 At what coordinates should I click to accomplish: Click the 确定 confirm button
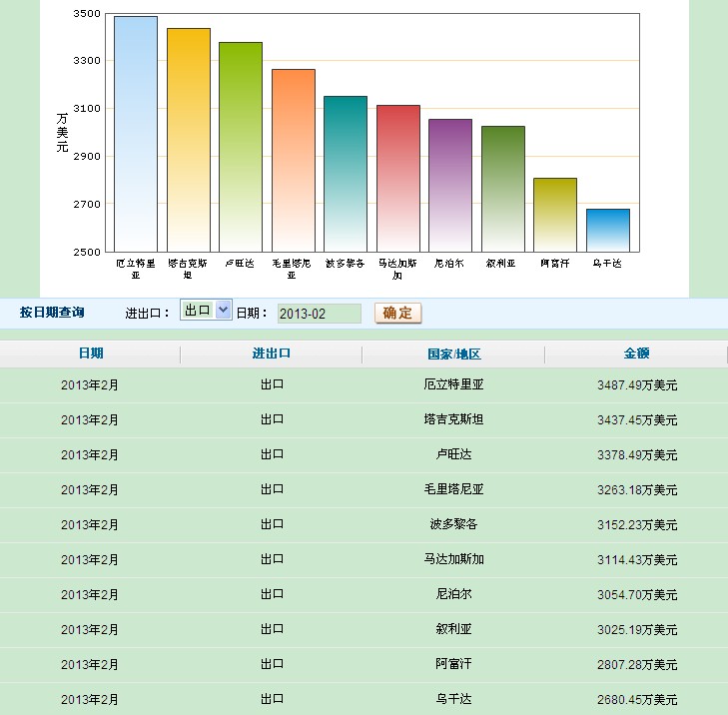[397, 313]
